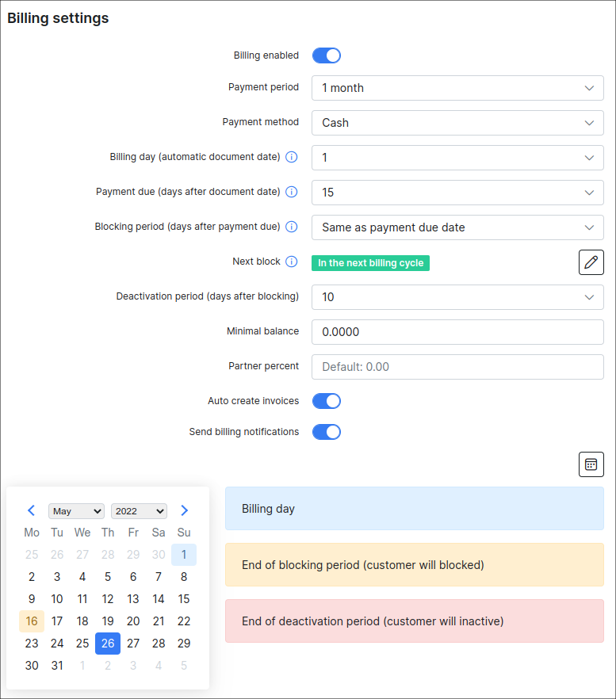The image size is (616, 699).
Task: Disable the Billing enabled toggle
Action: pos(326,55)
